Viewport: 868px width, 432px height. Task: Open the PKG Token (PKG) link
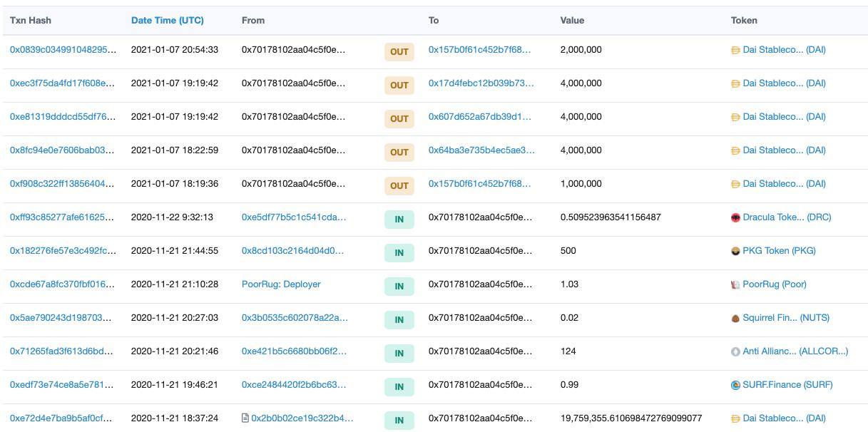(x=779, y=251)
